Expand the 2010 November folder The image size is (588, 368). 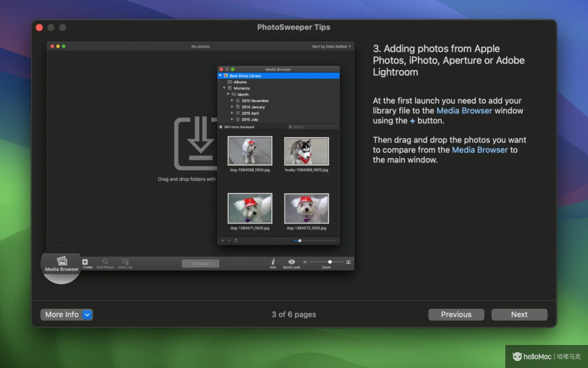coord(232,100)
